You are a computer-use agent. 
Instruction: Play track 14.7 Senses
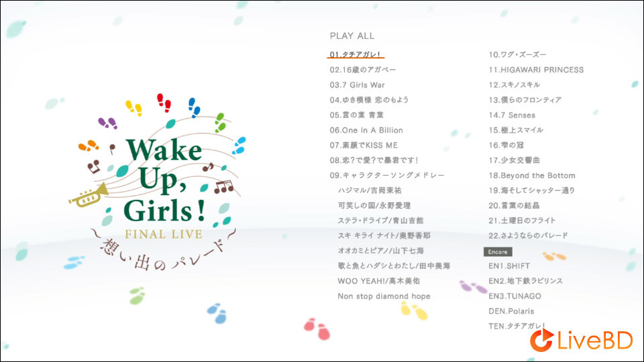[x=512, y=115]
